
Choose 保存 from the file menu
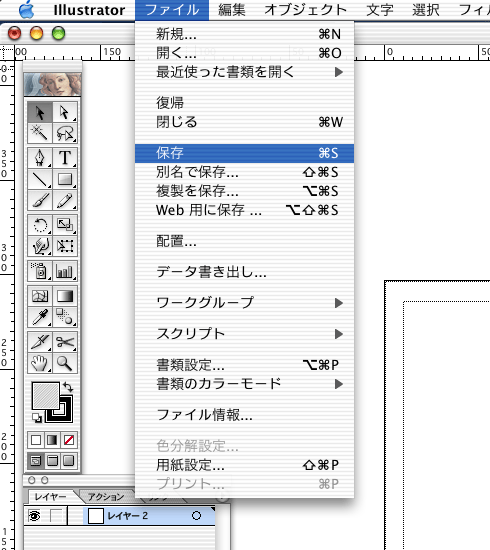(x=244, y=153)
